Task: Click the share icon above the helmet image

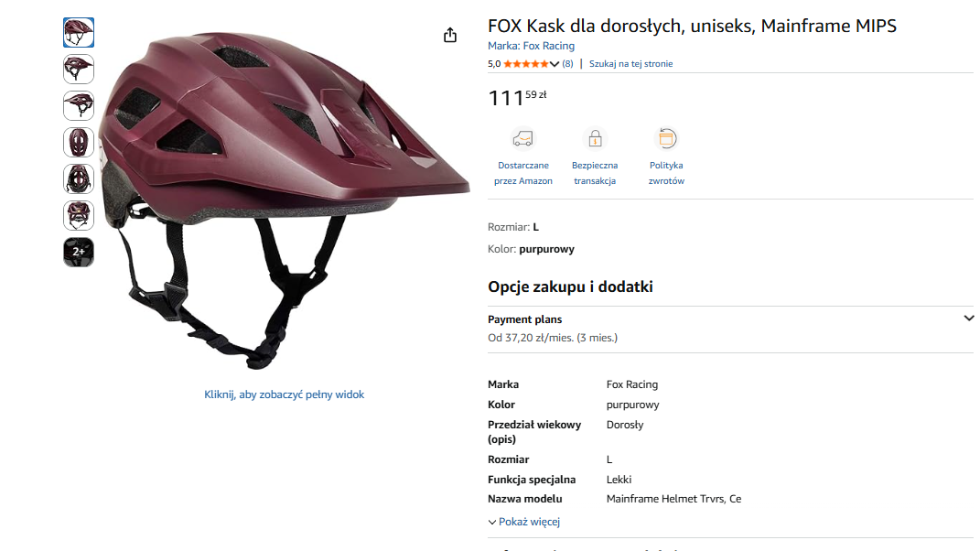Action: click(x=449, y=35)
